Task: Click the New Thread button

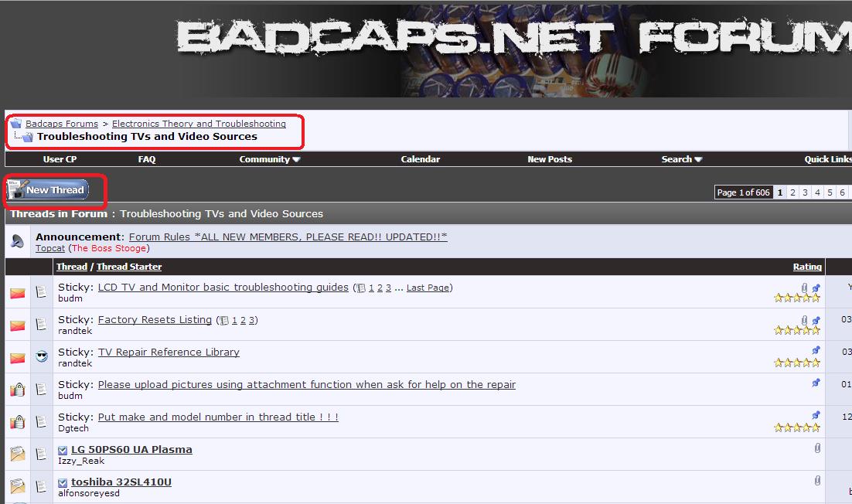Action: (x=48, y=189)
